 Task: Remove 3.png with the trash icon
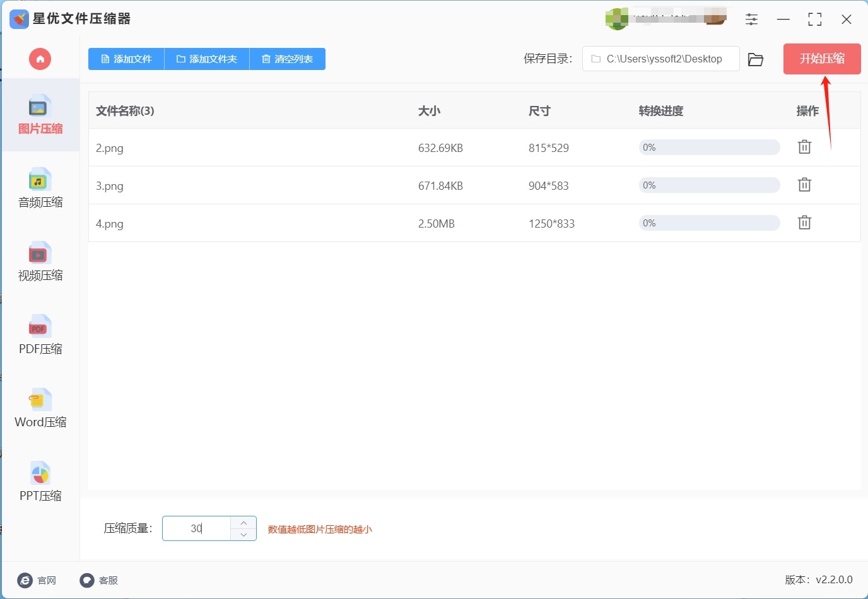point(804,185)
